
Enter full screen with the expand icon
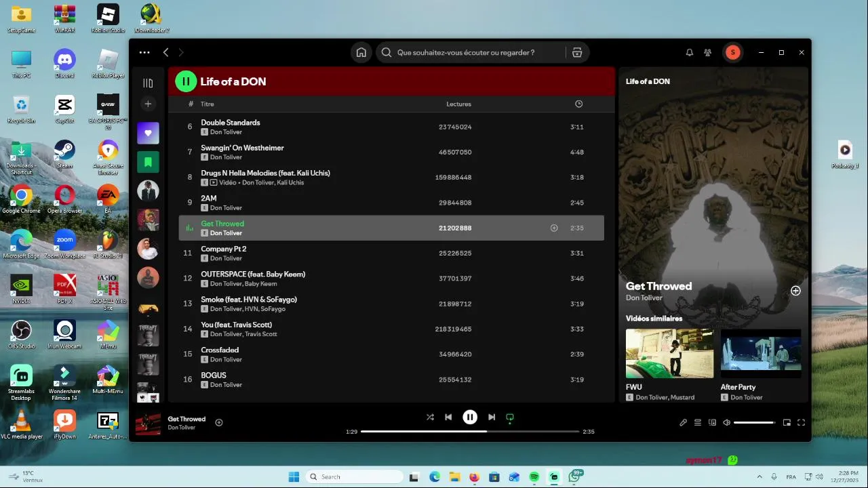[x=801, y=422]
